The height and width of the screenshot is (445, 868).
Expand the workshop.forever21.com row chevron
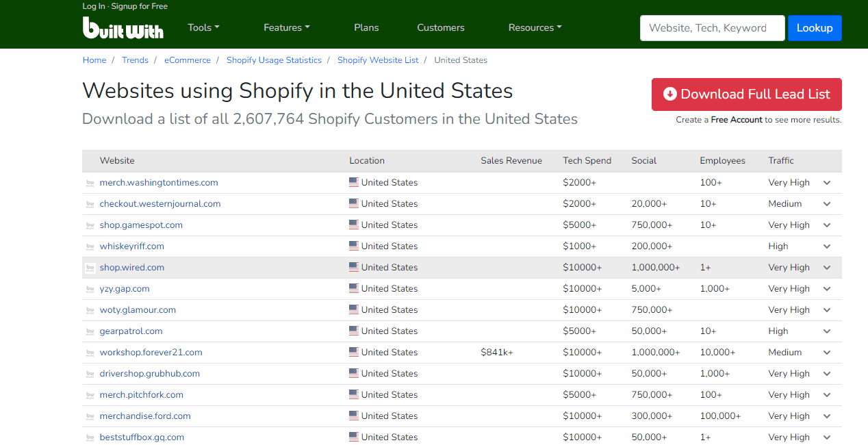tap(827, 352)
